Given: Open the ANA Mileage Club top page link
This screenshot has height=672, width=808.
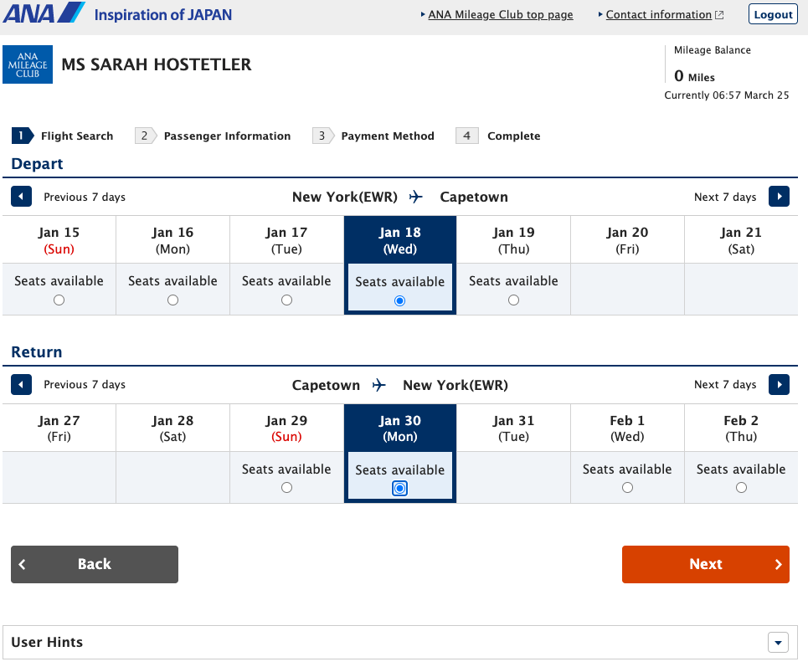Looking at the screenshot, I should pos(500,14).
